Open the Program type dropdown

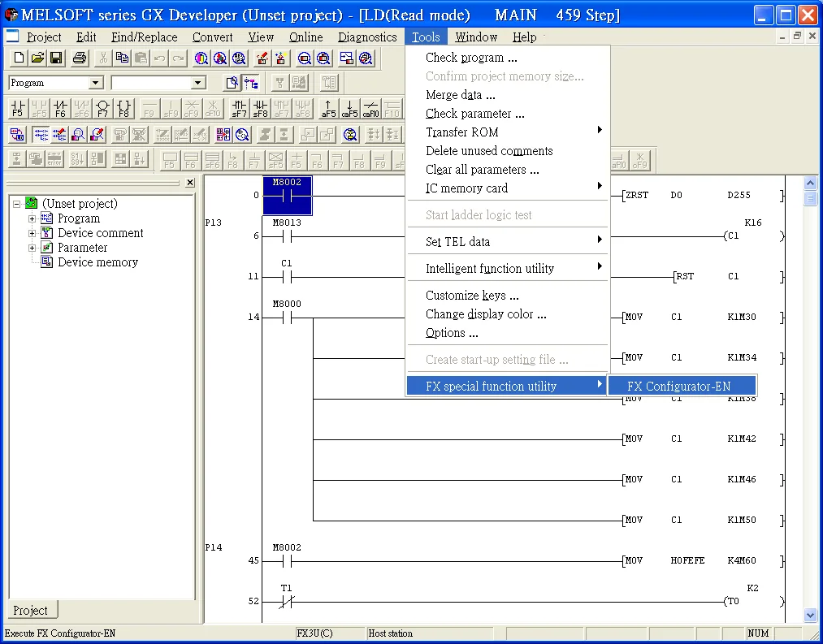pyautogui.click(x=95, y=82)
